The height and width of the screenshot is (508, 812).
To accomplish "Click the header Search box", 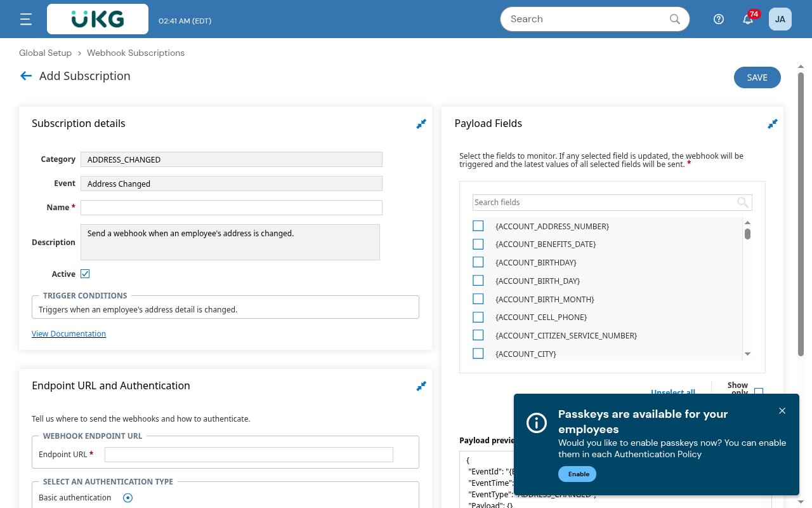I will tap(594, 19).
